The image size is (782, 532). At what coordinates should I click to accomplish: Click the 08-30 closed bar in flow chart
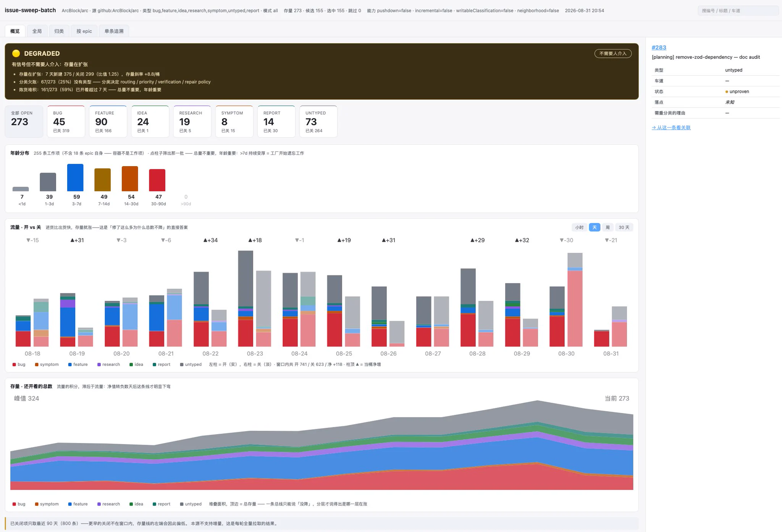tap(575, 300)
